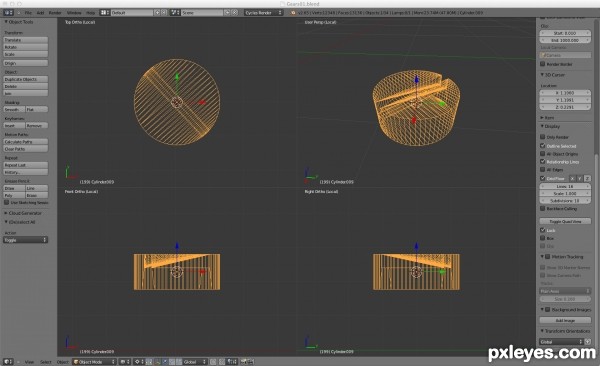Open the Window menu

pyautogui.click(x=74, y=13)
